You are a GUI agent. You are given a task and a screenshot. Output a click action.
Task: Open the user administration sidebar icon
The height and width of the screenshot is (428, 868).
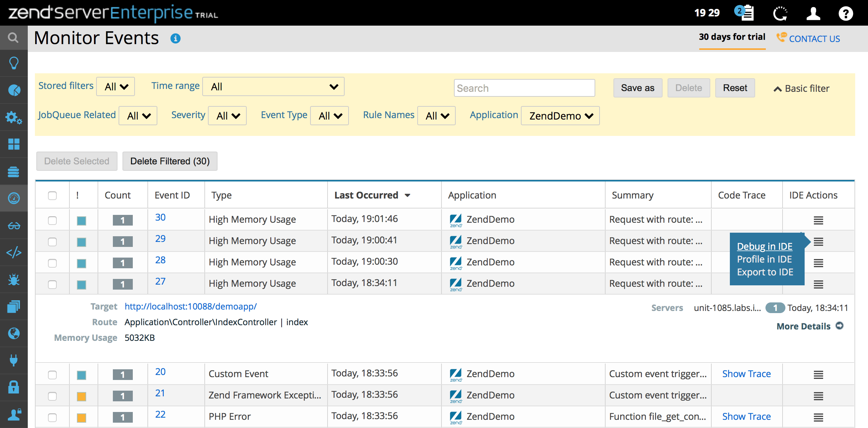[x=14, y=414]
